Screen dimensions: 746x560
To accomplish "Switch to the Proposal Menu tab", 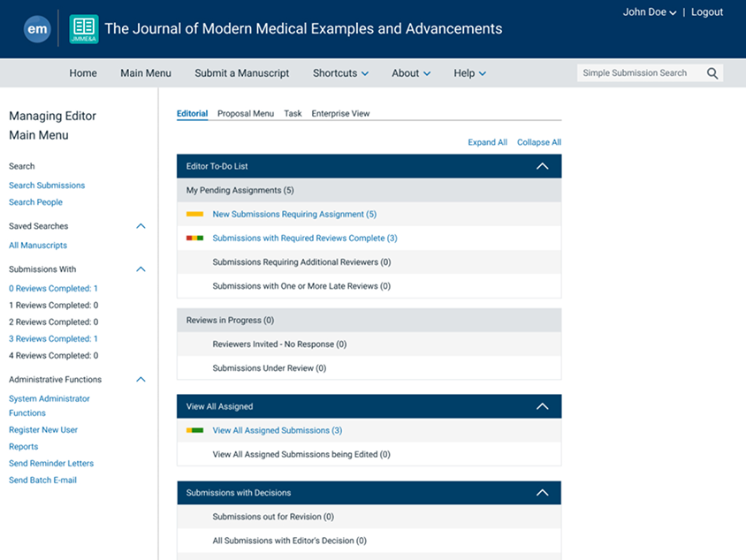I will (246, 114).
